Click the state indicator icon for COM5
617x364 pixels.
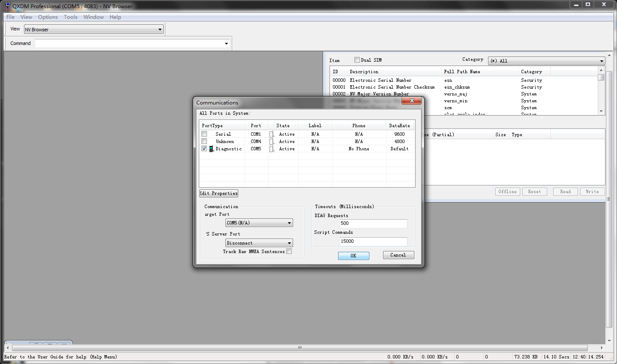(271, 149)
